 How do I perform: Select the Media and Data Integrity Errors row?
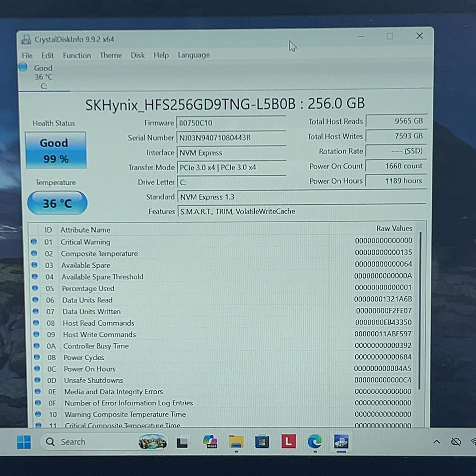(222, 392)
